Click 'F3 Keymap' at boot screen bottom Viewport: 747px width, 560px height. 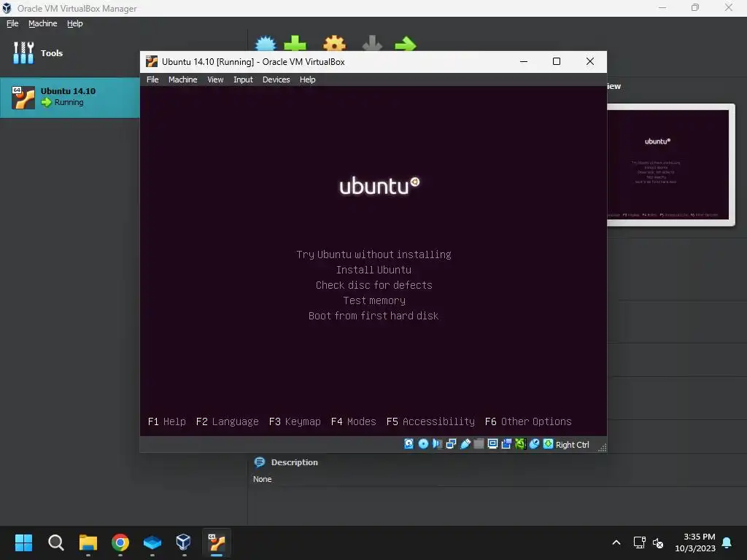295,421
